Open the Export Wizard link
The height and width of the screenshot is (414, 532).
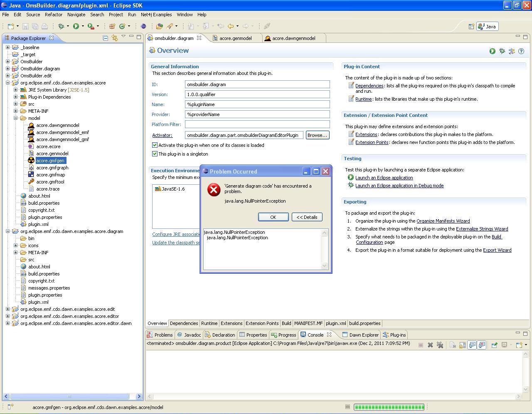coord(497,250)
